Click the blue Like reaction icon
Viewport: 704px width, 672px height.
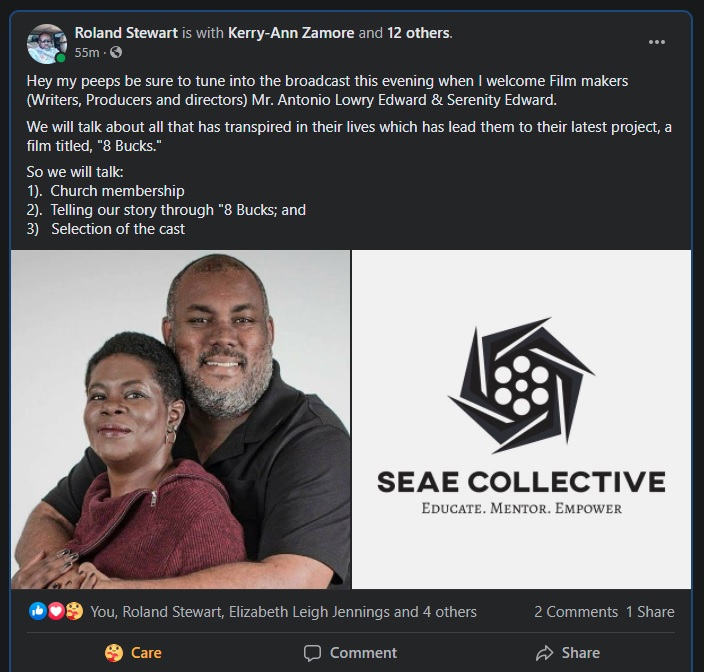tap(38, 611)
